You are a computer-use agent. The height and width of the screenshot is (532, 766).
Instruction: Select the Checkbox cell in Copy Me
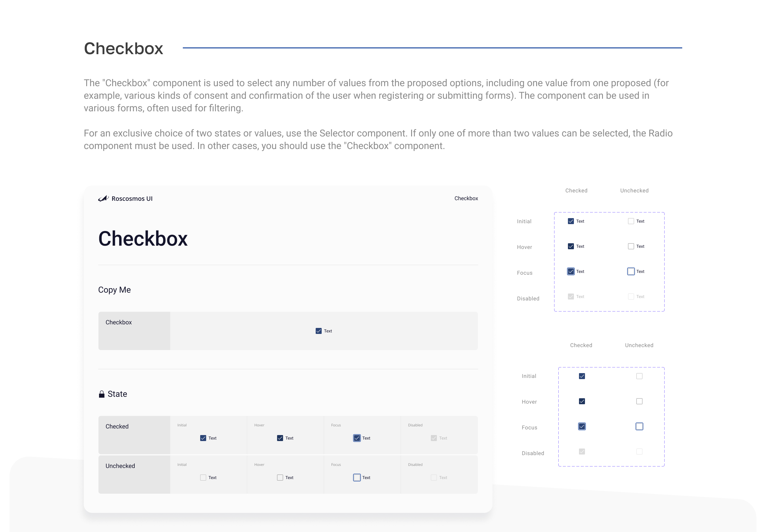pos(134,331)
